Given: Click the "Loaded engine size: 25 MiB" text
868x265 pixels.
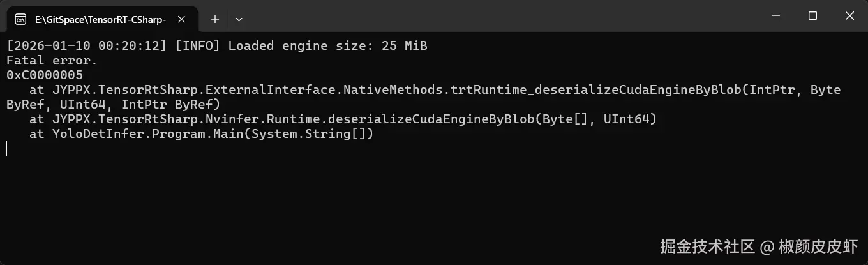Looking at the screenshot, I should tap(327, 45).
